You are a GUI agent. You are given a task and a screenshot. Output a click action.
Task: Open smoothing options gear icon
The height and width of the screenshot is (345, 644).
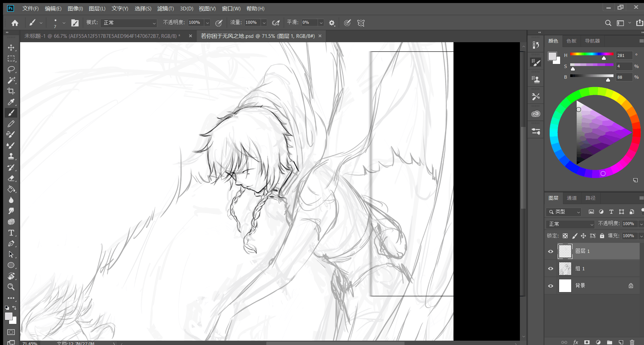[x=332, y=23]
